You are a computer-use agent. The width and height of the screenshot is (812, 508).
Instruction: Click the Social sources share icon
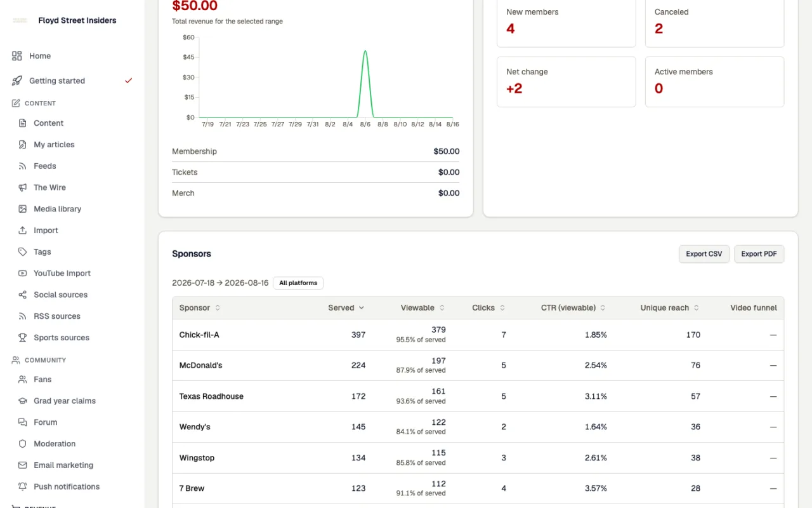pos(23,295)
